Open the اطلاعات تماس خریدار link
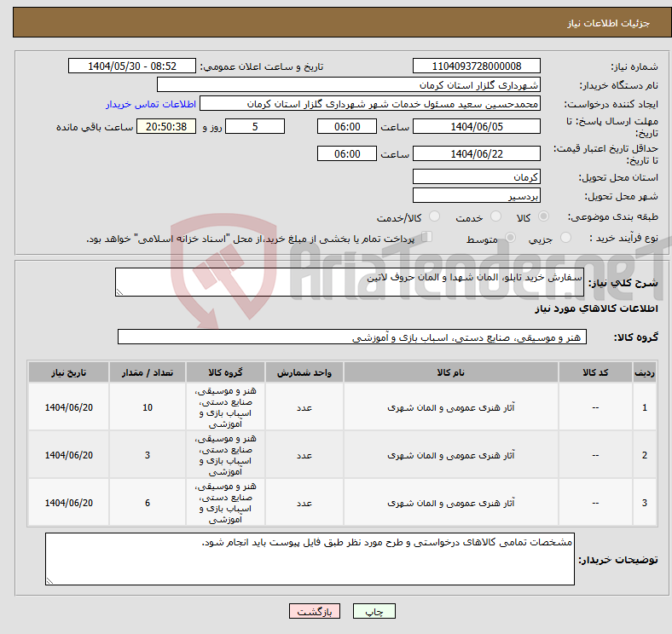The image size is (672, 634). pos(151,104)
